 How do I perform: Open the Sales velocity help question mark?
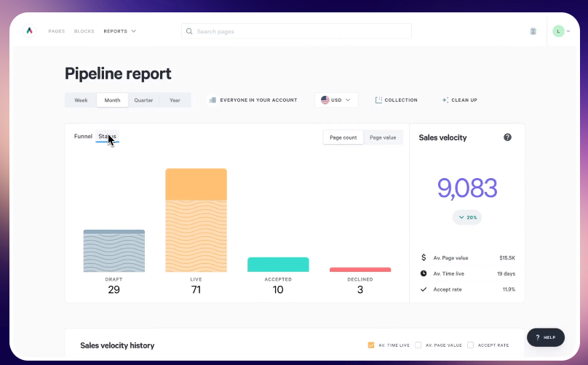coord(507,137)
